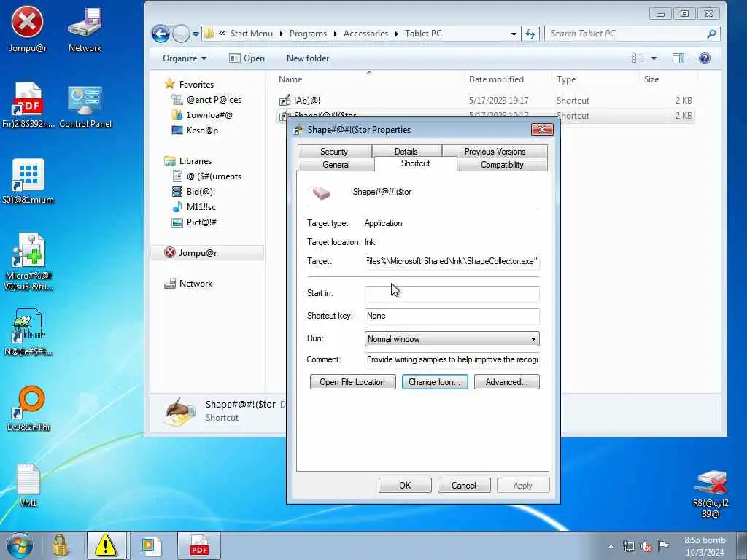Click the network tray icon
This screenshot has width=747, height=560.
pyautogui.click(x=629, y=547)
